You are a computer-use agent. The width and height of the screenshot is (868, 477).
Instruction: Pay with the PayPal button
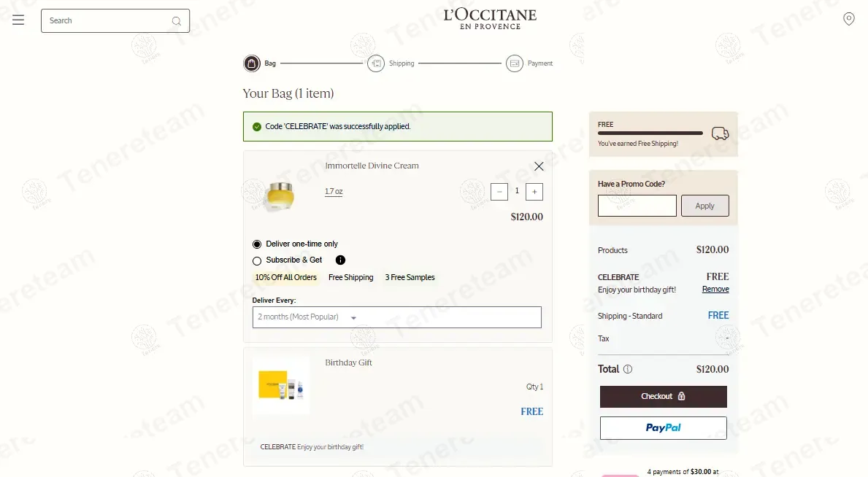[663, 427]
